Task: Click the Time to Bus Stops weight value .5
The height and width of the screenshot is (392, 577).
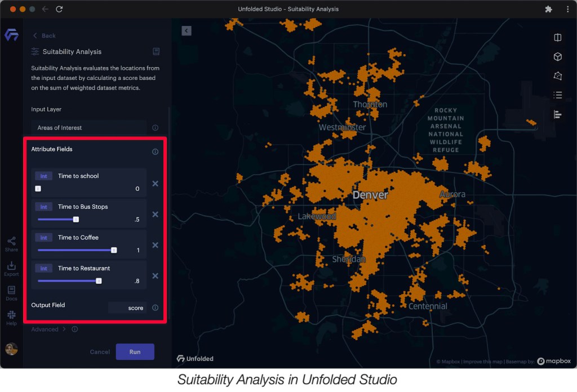Action: (137, 220)
